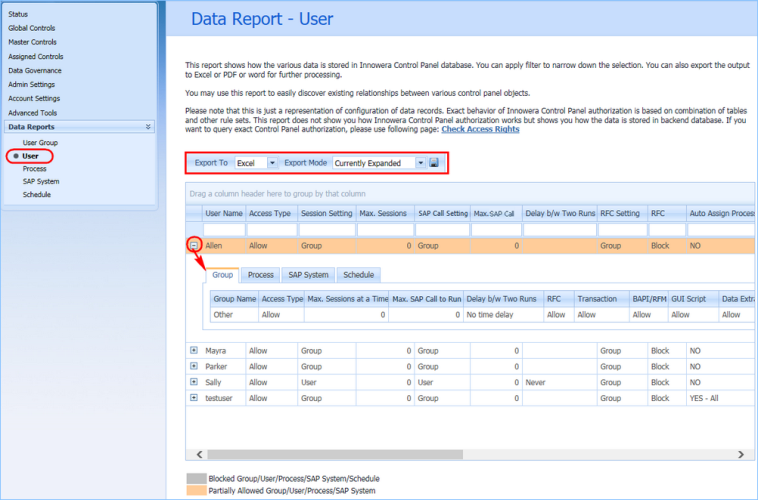Open the Check Access Rights link

[x=480, y=129]
